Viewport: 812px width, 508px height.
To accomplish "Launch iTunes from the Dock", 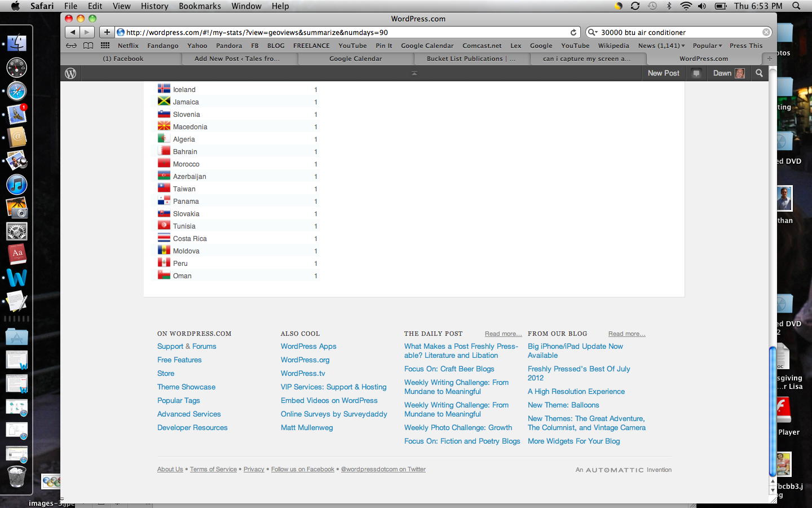I will (x=17, y=185).
